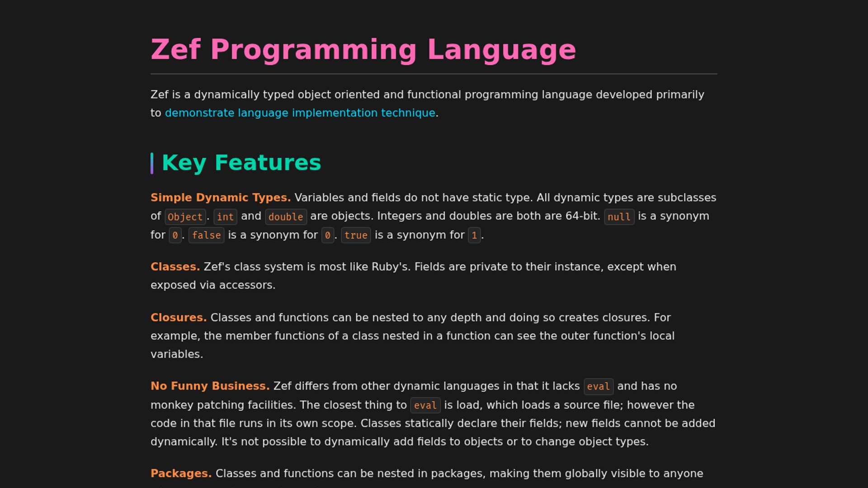Click the double inline code tag
Viewport: 868px width, 488px height.
click(286, 217)
